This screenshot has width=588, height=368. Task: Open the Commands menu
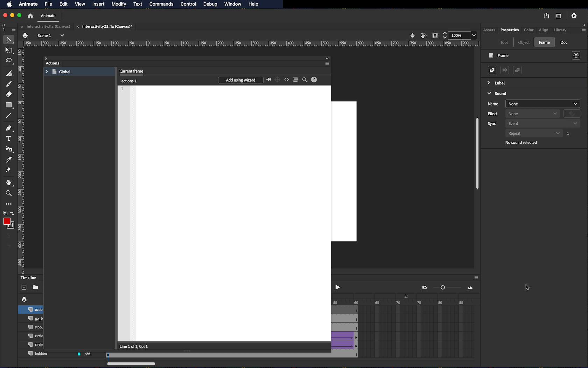click(x=161, y=4)
